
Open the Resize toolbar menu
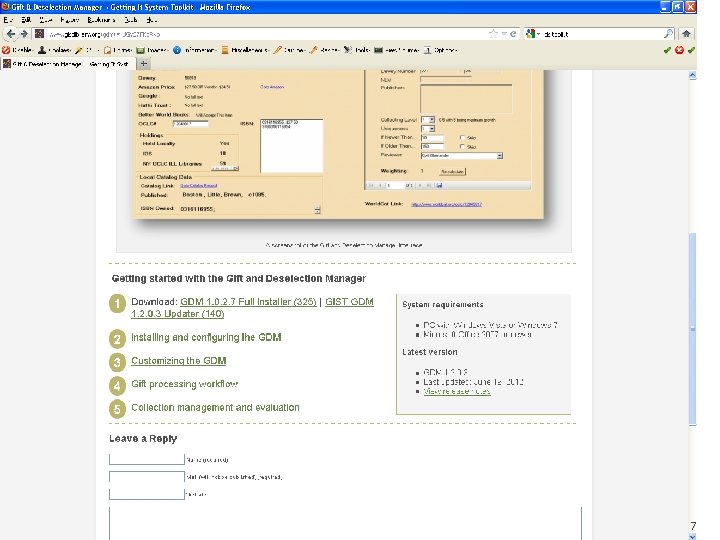coord(324,50)
